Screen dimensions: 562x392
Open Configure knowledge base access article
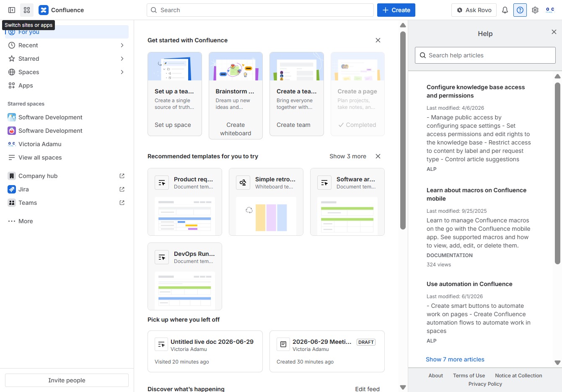pyautogui.click(x=476, y=91)
